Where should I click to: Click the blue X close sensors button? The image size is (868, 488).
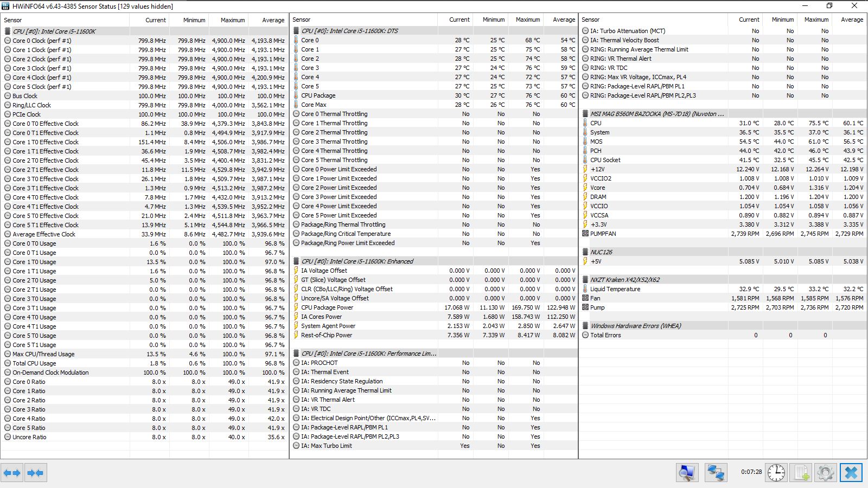tap(851, 473)
